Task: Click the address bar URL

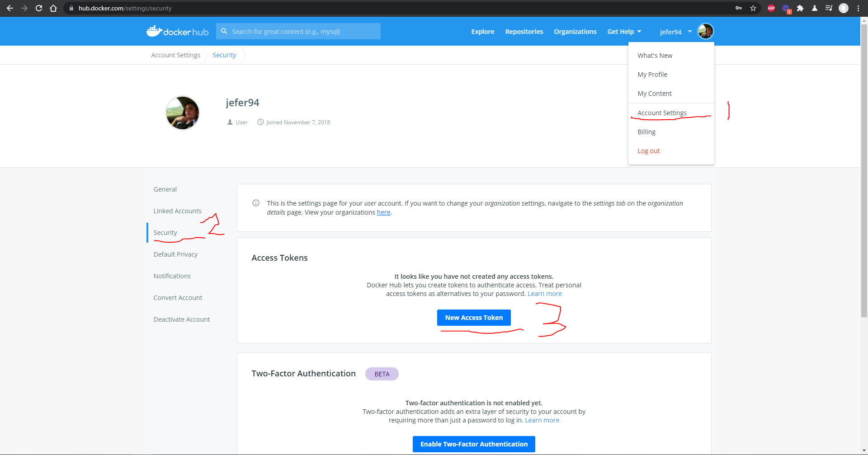Action: (x=125, y=8)
